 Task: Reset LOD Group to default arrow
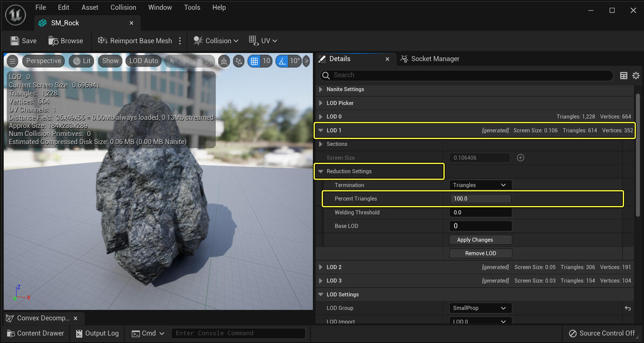(628, 308)
